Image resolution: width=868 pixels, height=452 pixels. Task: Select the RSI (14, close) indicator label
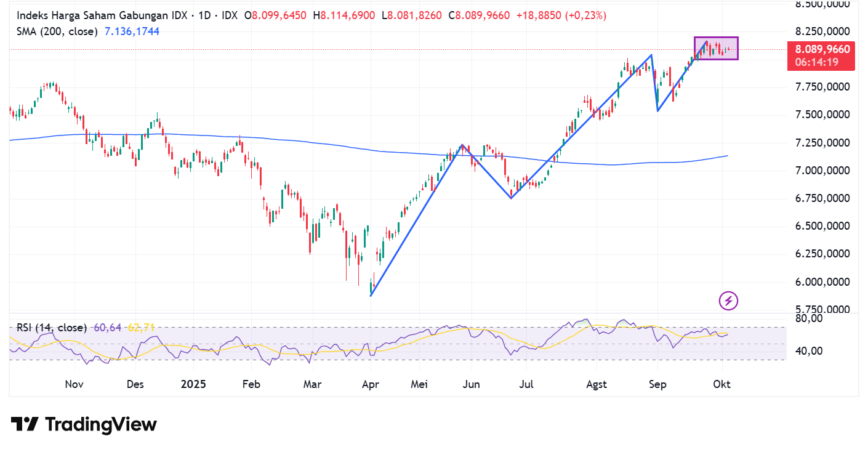coord(51,328)
